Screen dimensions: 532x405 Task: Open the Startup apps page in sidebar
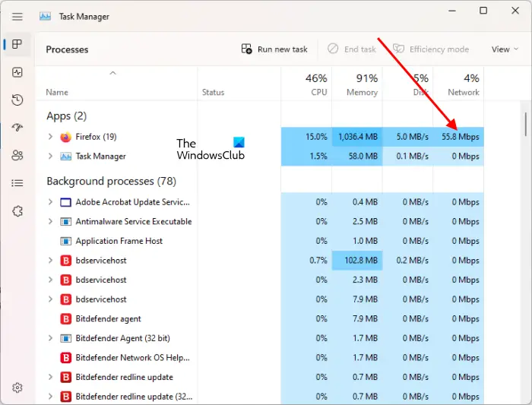coord(17,128)
